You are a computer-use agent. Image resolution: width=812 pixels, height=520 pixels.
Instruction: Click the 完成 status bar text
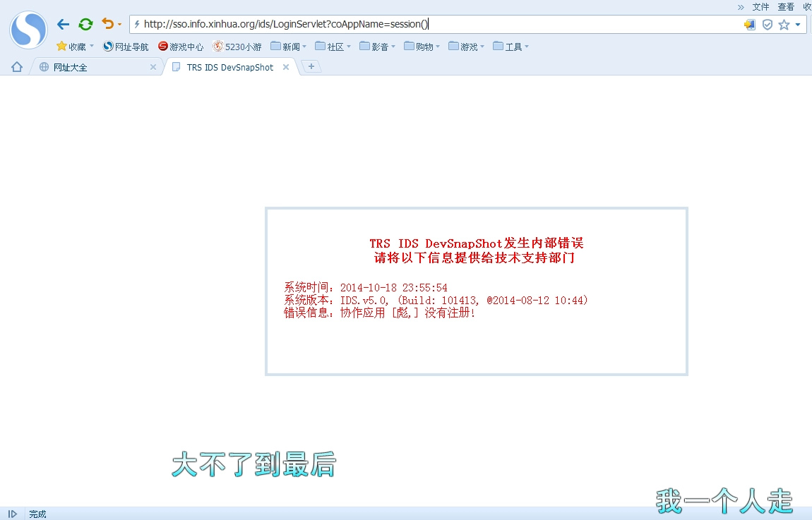pos(38,514)
